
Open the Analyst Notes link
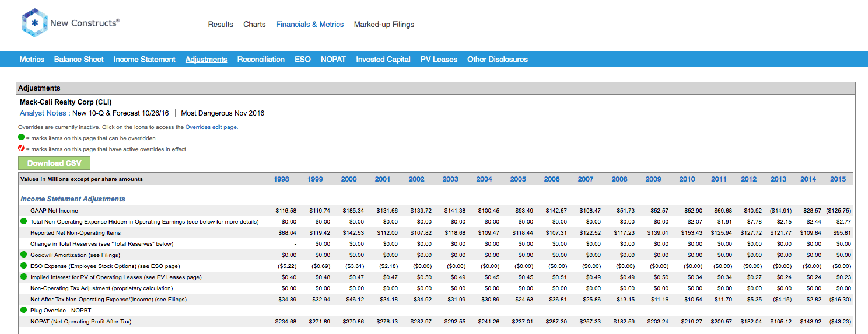click(43, 113)
